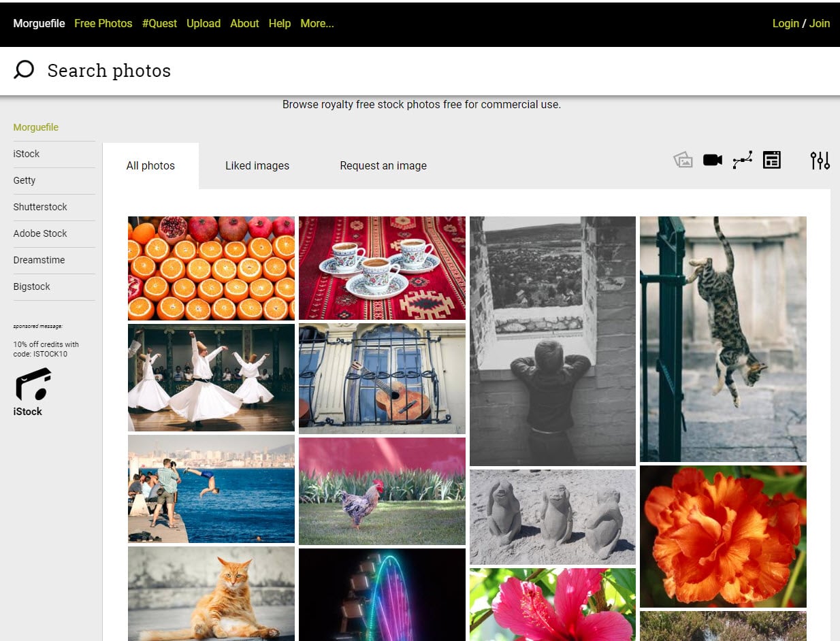Open the Request an image tab
The height and width of the screenshot is (641, 840).
point(383,165)
